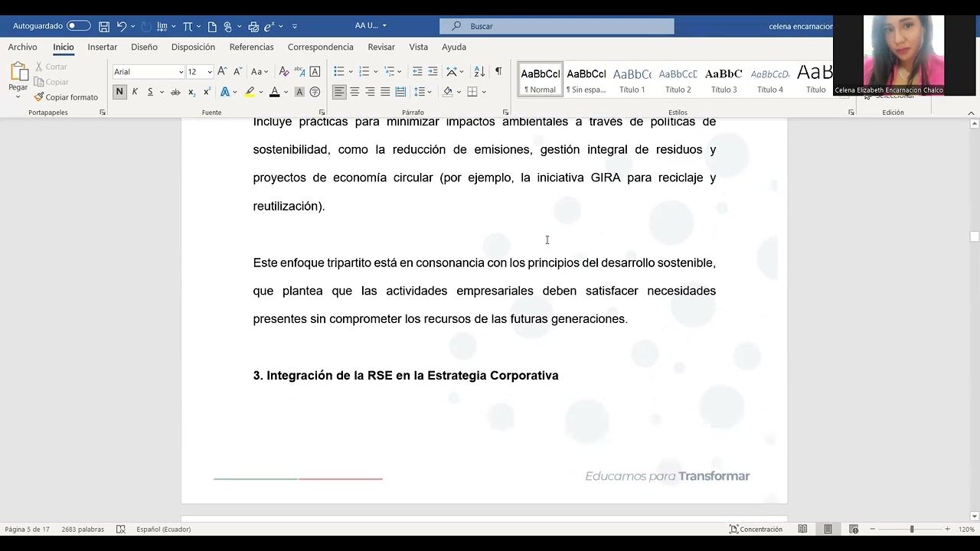Undo the last action
This screenshot has width=980, height=551.
point(122,26)
